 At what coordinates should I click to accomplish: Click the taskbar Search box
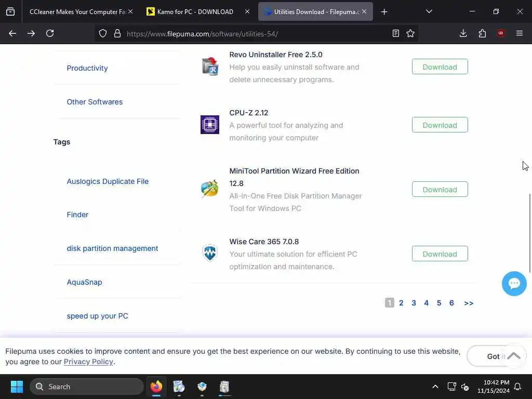tap(87, 387)
